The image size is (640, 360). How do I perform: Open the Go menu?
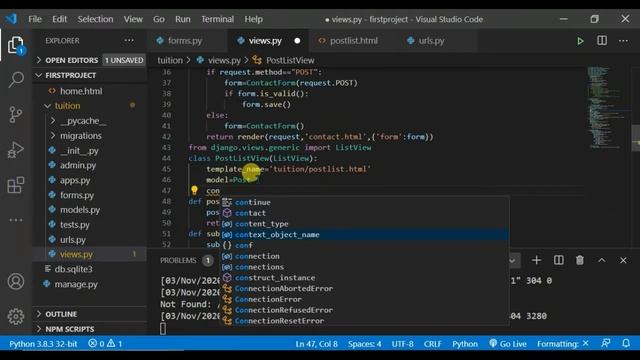(159, 19)
